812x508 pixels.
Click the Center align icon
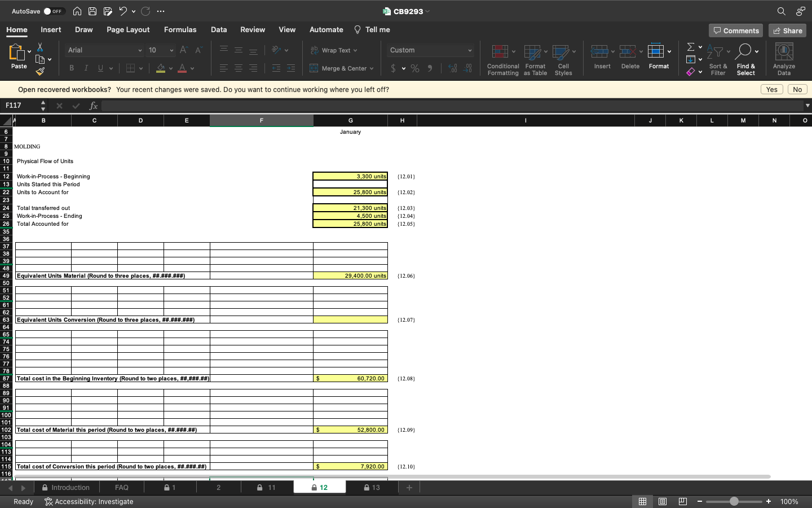click(x=239, y=68)
